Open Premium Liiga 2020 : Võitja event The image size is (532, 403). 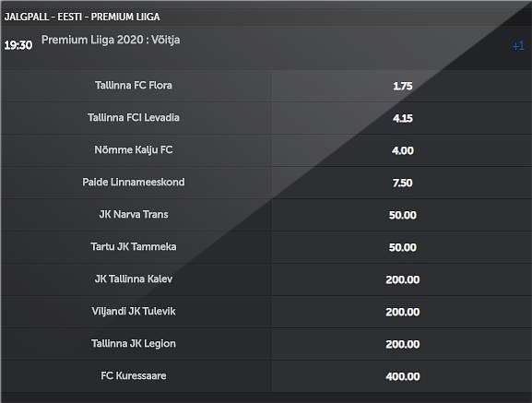click(x=111, y=40)
